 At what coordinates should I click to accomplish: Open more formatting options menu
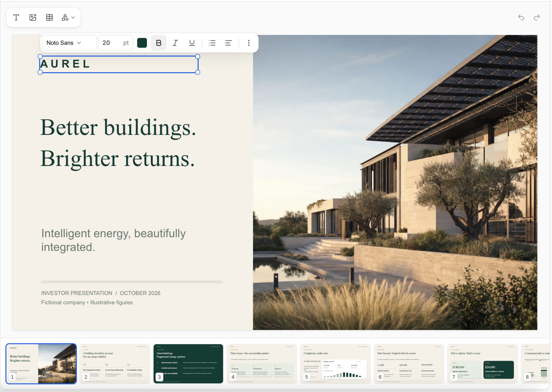tap(249, 43)
